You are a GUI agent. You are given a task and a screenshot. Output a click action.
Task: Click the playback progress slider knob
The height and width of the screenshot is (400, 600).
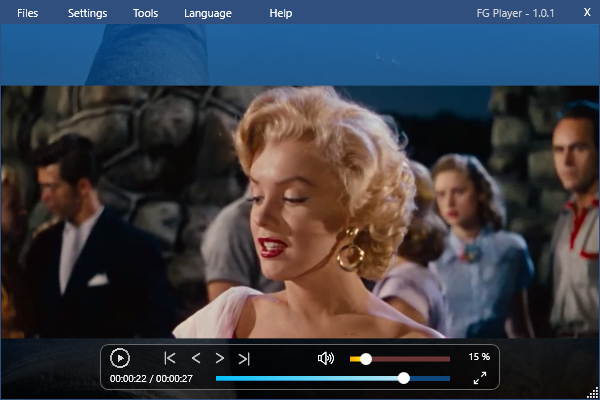click(x=403, y=378)
